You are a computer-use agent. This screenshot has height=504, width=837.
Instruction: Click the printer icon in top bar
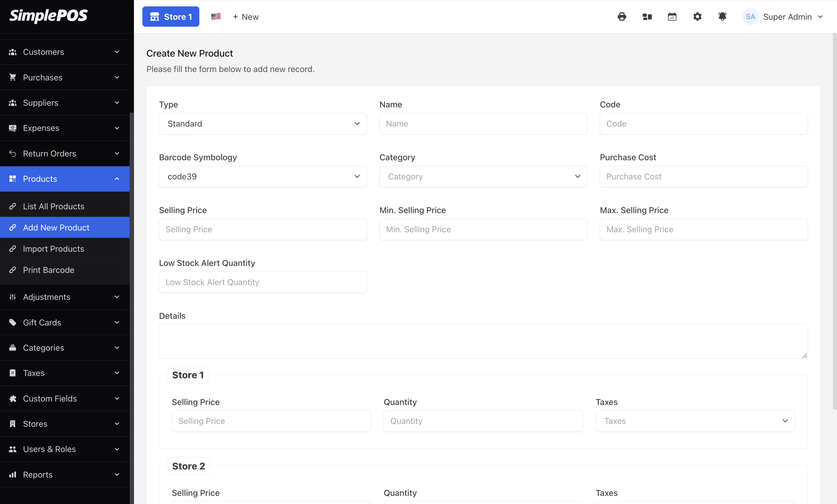(x=622, y=17)
